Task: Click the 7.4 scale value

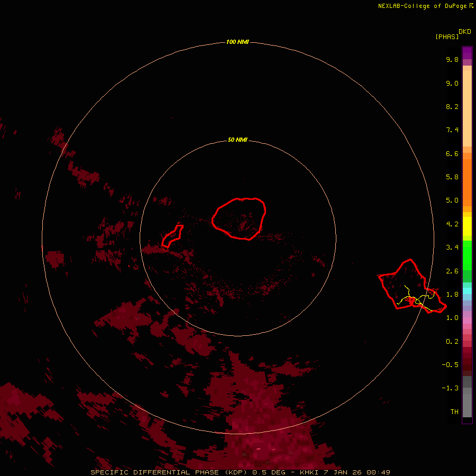Action: coord(452,130)
